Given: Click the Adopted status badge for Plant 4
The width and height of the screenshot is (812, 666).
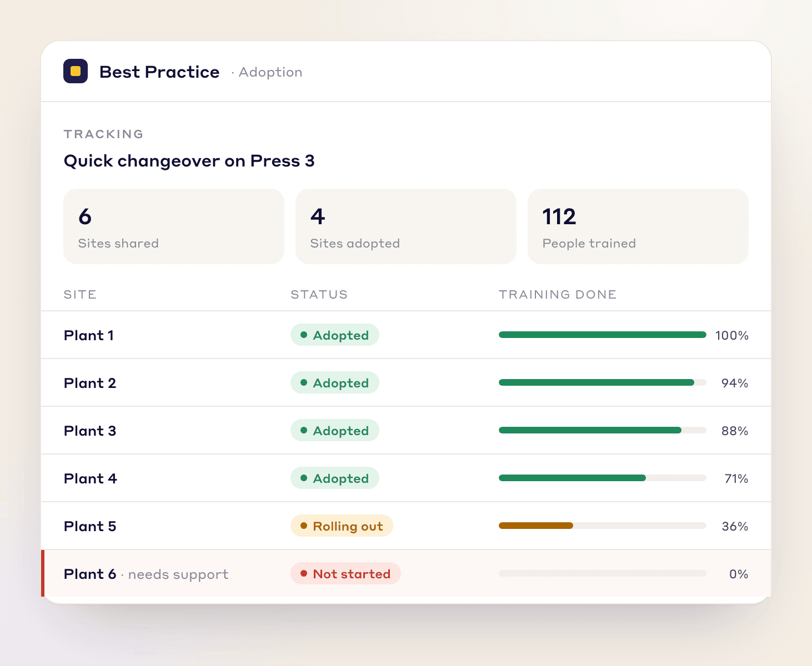Looking at the screenshot, I should (x=335, y=478).
